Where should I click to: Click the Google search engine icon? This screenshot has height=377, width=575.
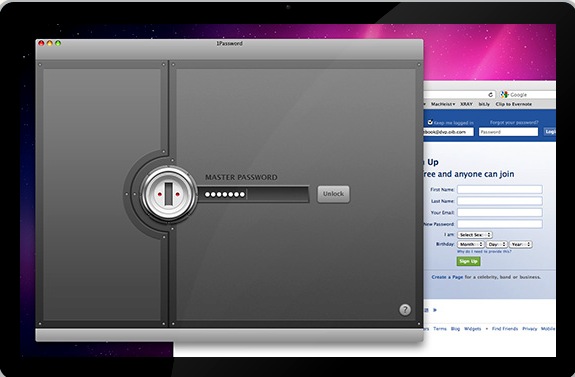(x=505, y=95)
